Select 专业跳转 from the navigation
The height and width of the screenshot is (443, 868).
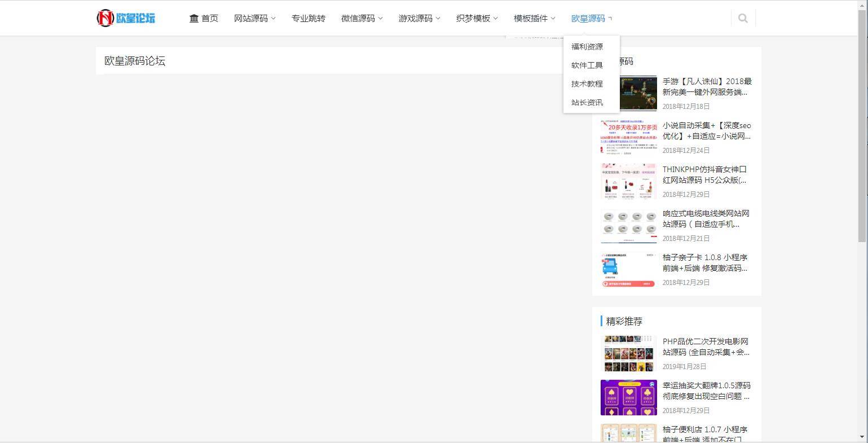[x=308, y=17]
